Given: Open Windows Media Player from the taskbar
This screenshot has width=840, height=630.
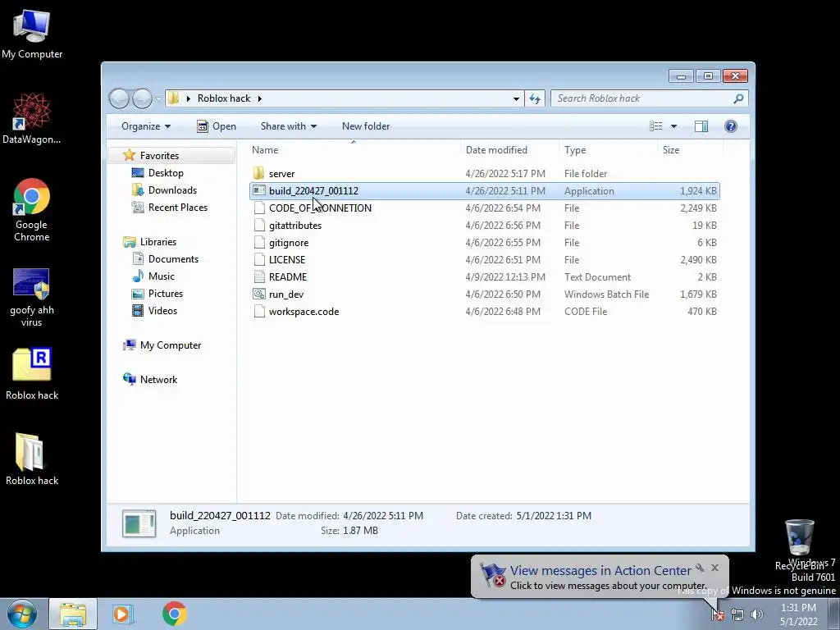Looking at the screenshot, I should pyautogui.click(x=123, y=614).
